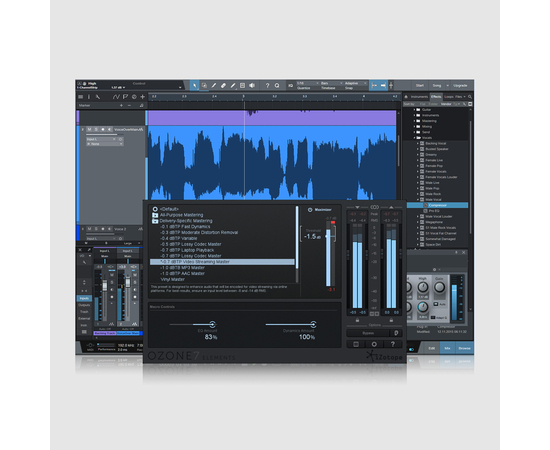Select the Arrow tool in Studio One toolbar
This screenshot has height=450, width=550.
[195, 85]
